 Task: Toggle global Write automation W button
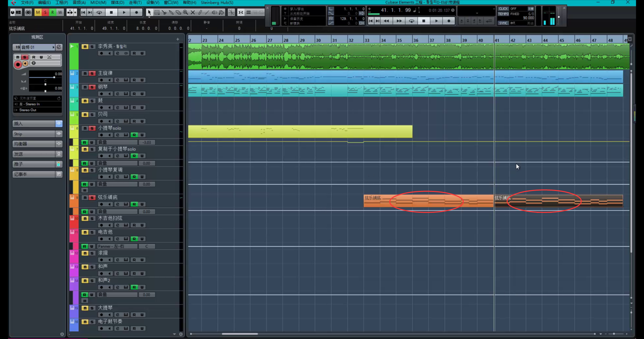point(60,12)
